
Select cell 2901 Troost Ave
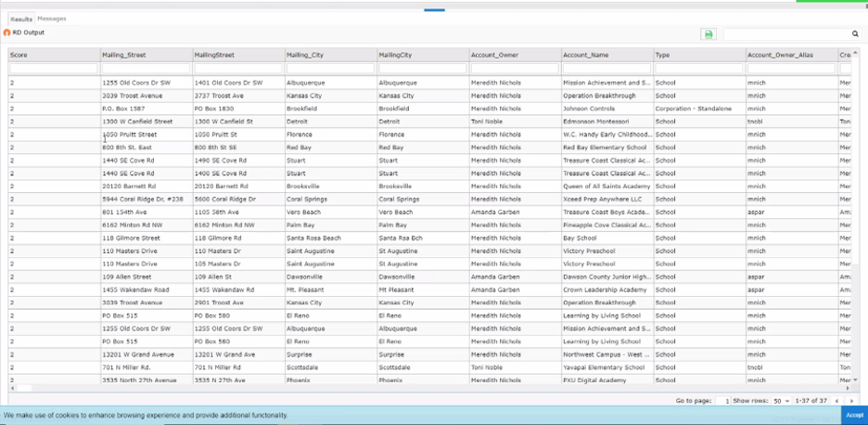click(x=238, y=303)
